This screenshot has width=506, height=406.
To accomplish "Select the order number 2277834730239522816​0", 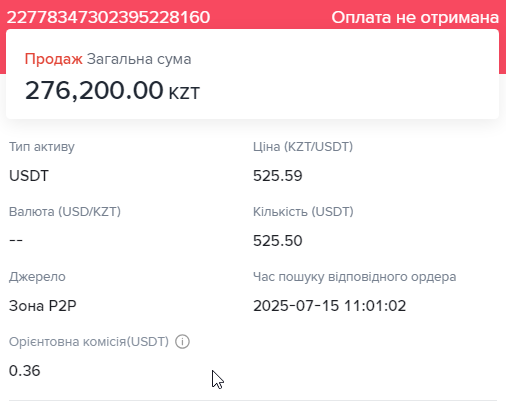I will point(108,17).
